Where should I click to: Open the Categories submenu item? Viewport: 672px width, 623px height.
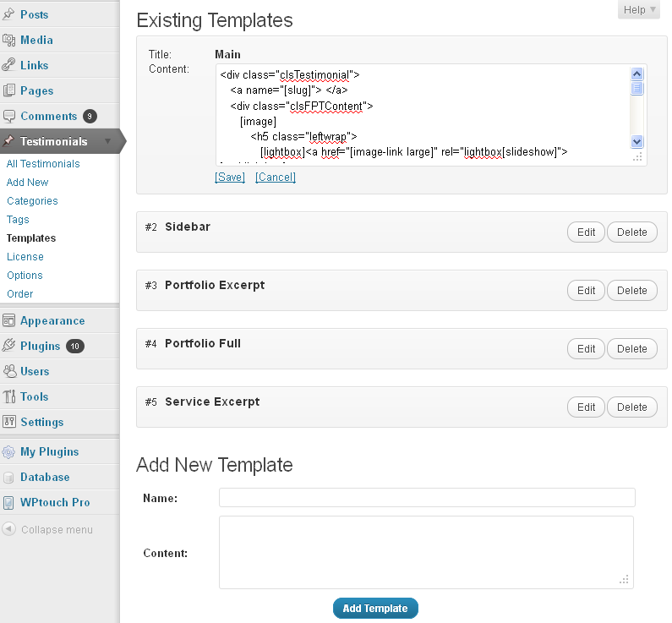[32, 201]
